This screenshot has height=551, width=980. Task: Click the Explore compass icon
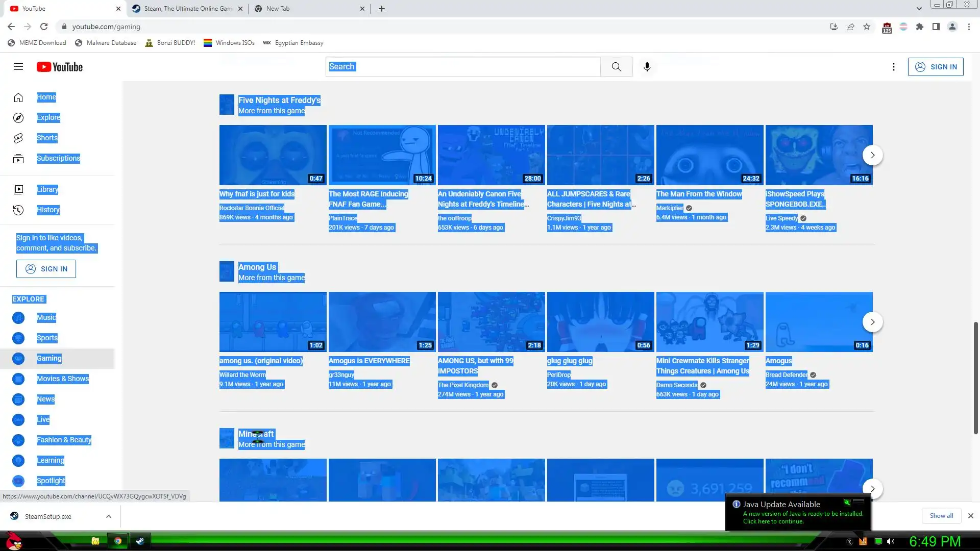18,118
